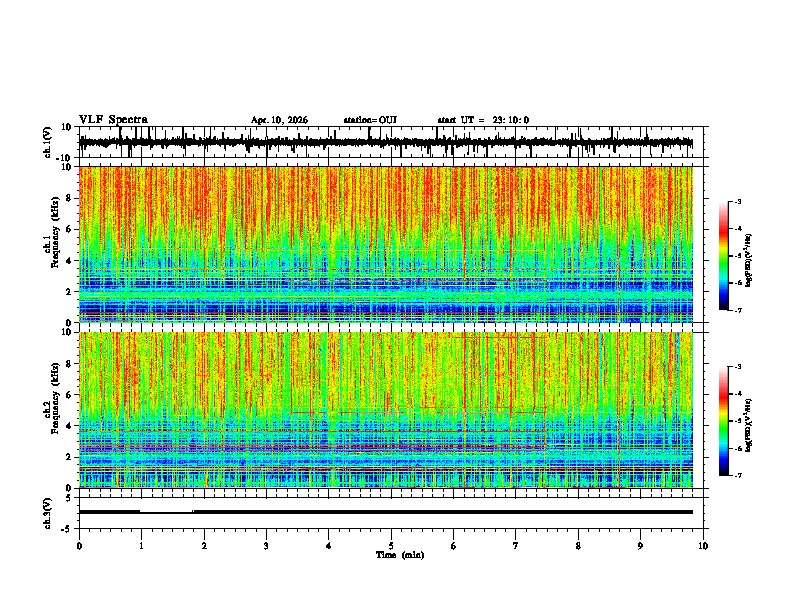
Task: Click the 'ch.3(V)' axis label
Action: pyautogui.click(x=47, y=513)
